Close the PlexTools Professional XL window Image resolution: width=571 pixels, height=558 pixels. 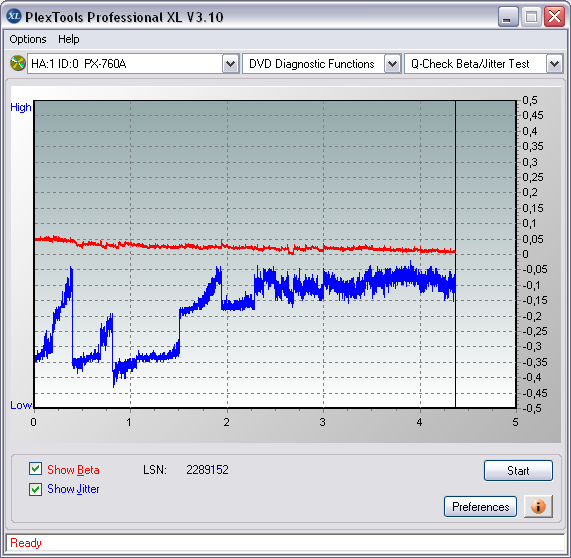(554, 17)
